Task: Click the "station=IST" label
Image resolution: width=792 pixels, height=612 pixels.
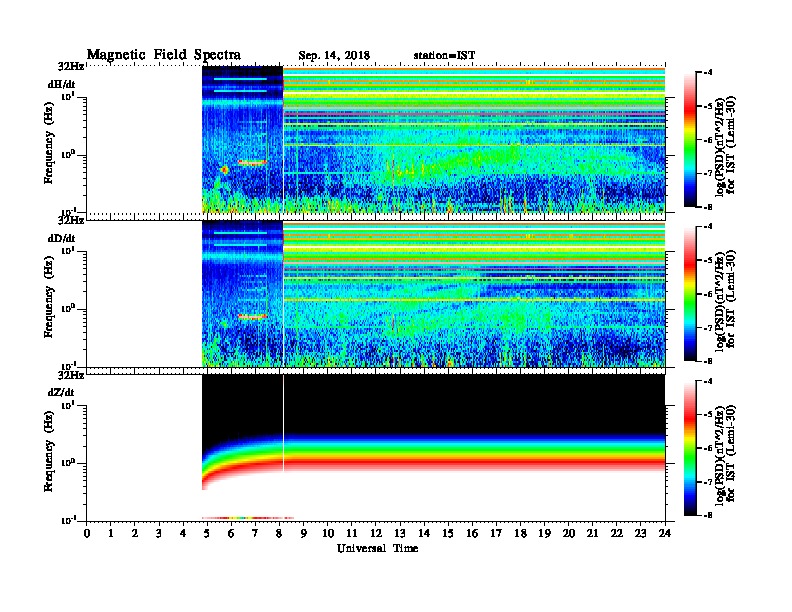Action: point(444,56)
